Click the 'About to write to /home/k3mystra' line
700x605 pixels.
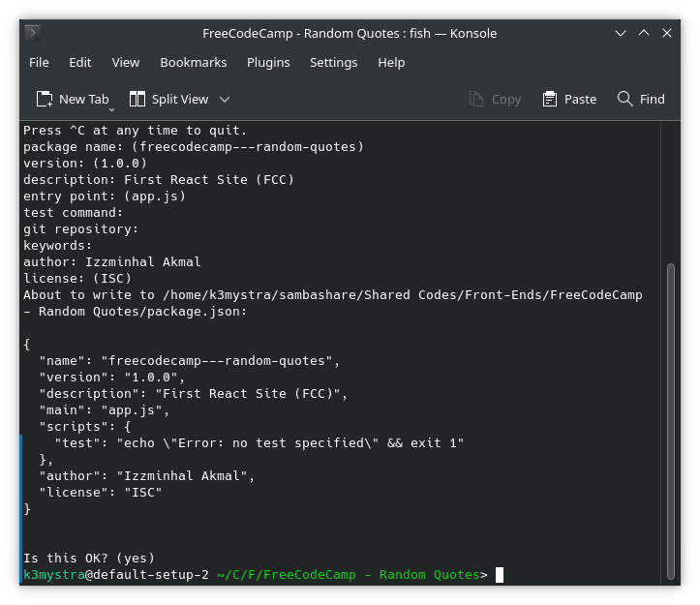pos(333,294)
